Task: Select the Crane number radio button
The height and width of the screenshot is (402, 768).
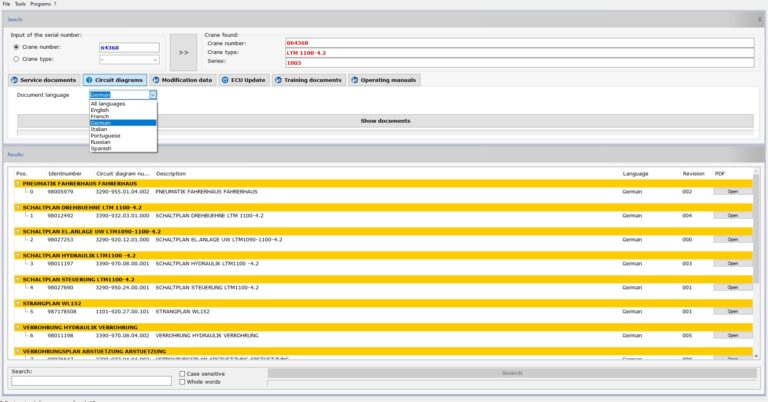Action: pyautogui.click(x=15, y=47)
